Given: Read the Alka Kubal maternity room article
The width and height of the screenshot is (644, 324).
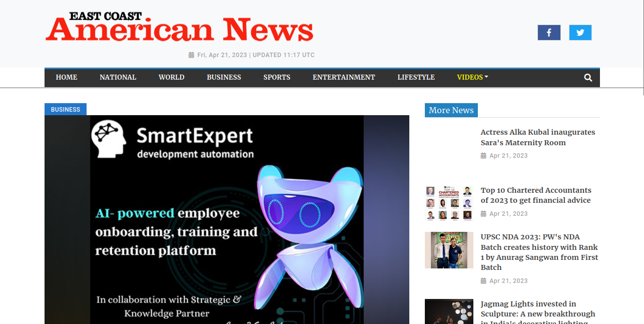Looking at the screenshot, I should [x=538, y=137].
